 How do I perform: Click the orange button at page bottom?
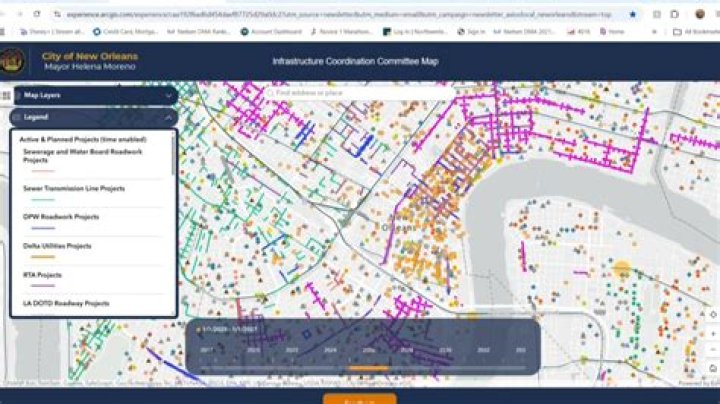click(x=360, y=399)
